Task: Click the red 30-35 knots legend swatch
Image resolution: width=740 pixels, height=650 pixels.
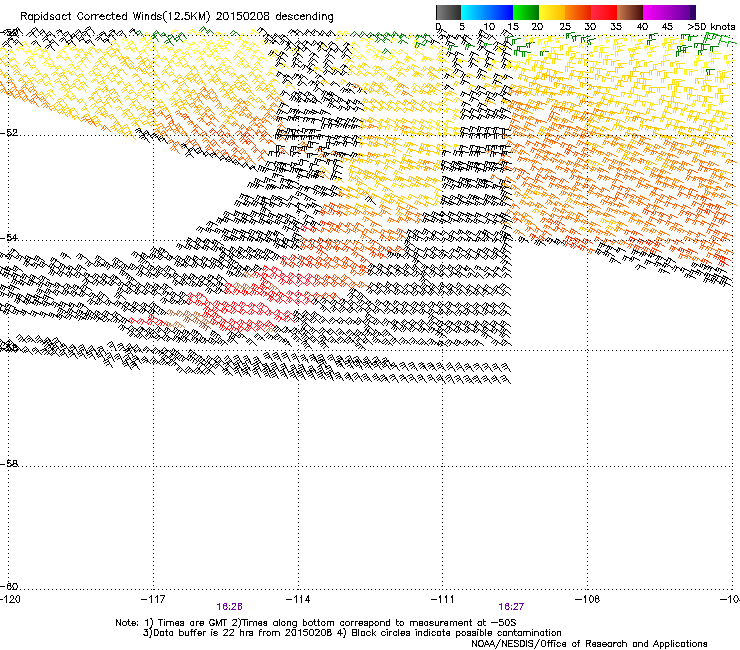Action: point(604,12)
